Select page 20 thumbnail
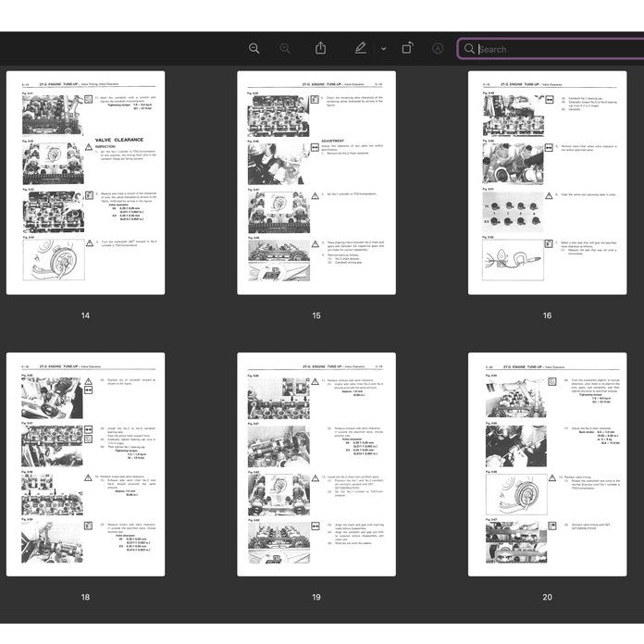 point(547,464)
